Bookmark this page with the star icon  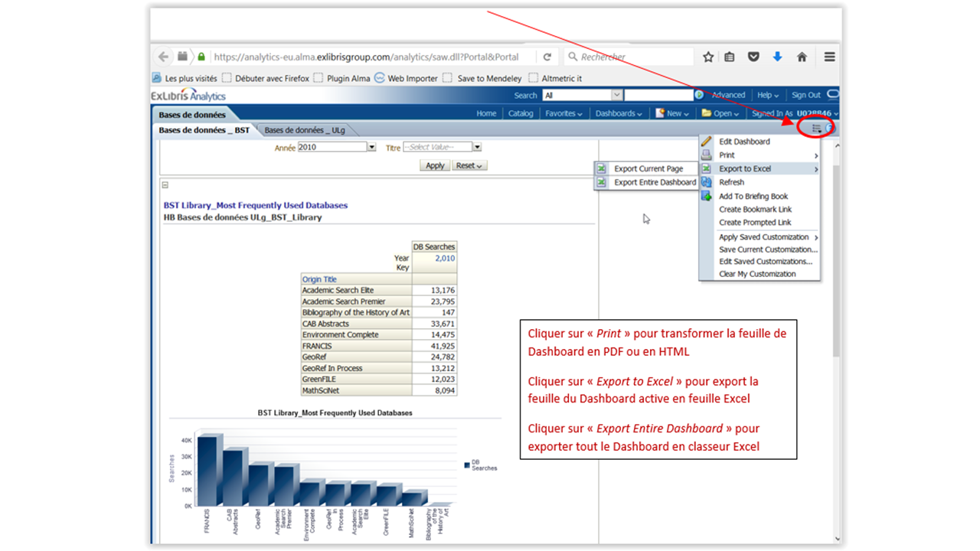click(708, 57)
